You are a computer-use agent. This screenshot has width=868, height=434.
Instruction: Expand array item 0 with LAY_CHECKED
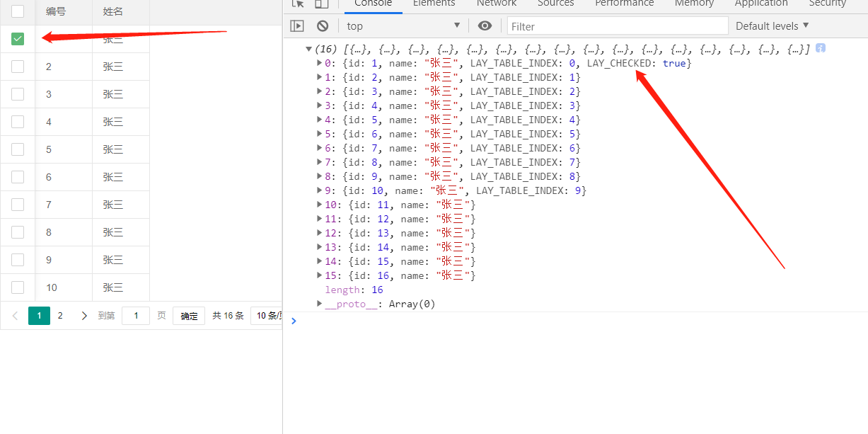coord(320,63)
